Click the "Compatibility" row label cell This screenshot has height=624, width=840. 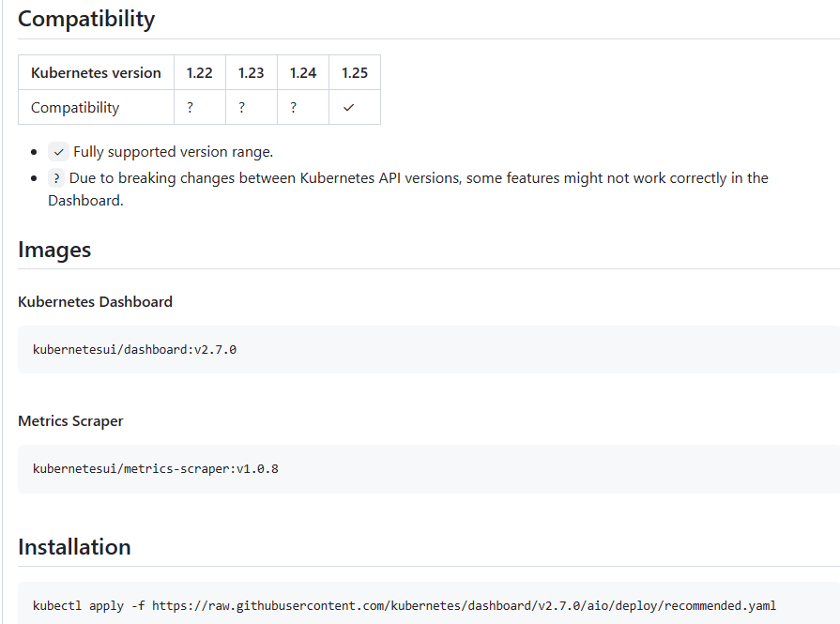[75, 108]
